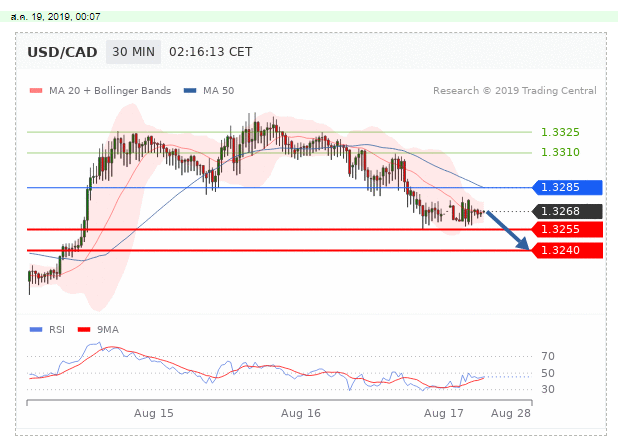The width and height of the screenshot is (618, 441).
Task: Click the 9MA red legend swatch
Action: click(x=84, y=329)
